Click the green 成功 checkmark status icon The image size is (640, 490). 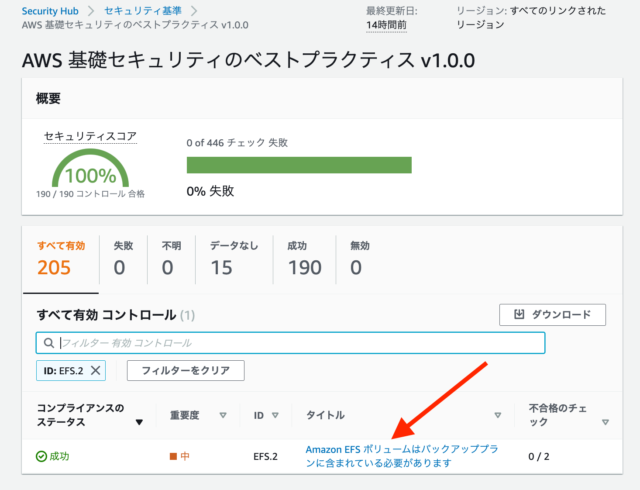41,456
